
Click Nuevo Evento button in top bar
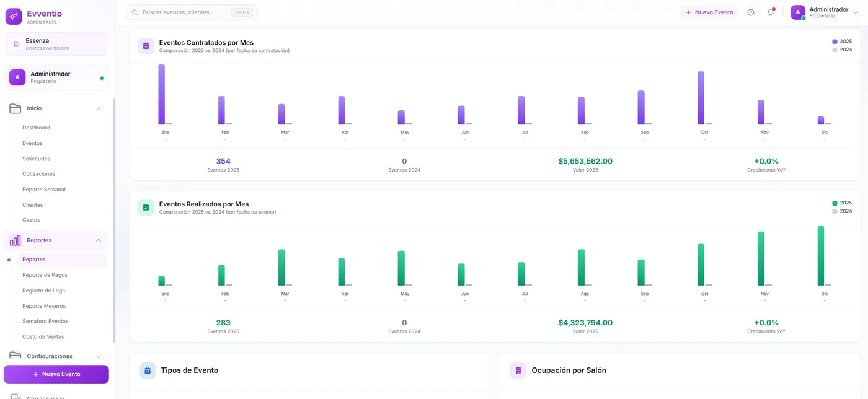(709, 12)
